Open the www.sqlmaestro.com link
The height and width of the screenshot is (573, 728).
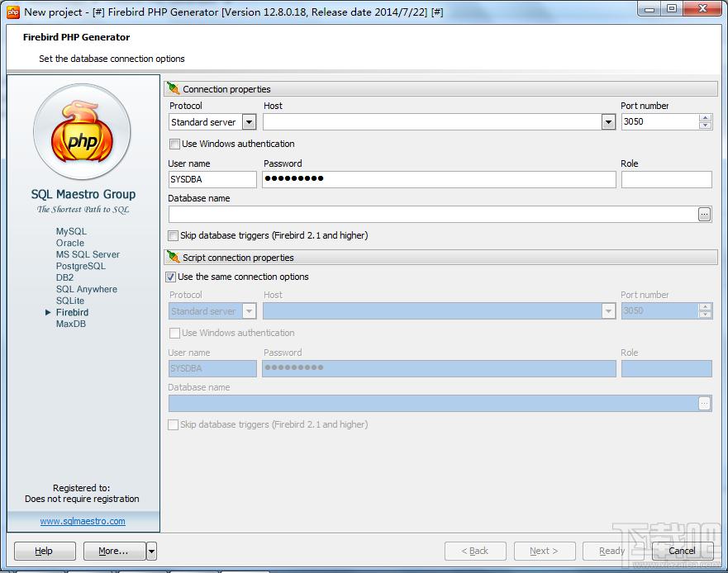coord(83,521)
